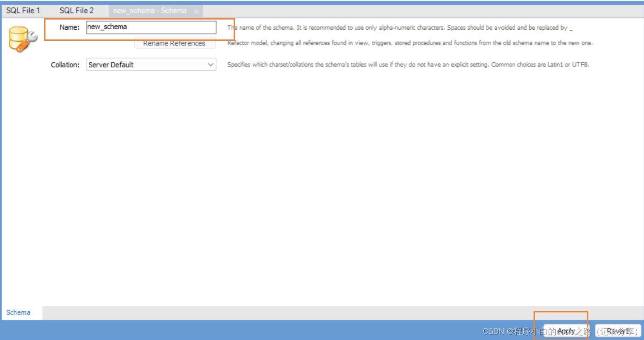This screenshot has width=644, height=340.
Task: Click the Apply button
Action: [566, 331]
